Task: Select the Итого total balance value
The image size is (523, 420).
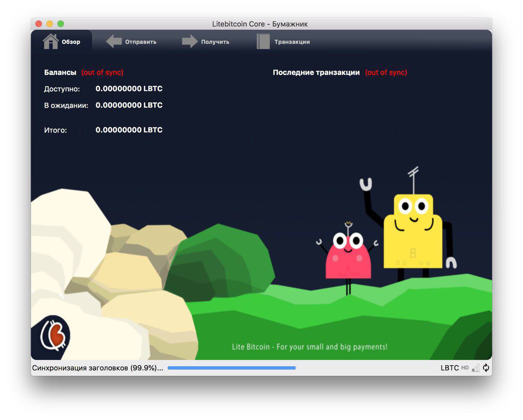Action: tap(129, 130)
